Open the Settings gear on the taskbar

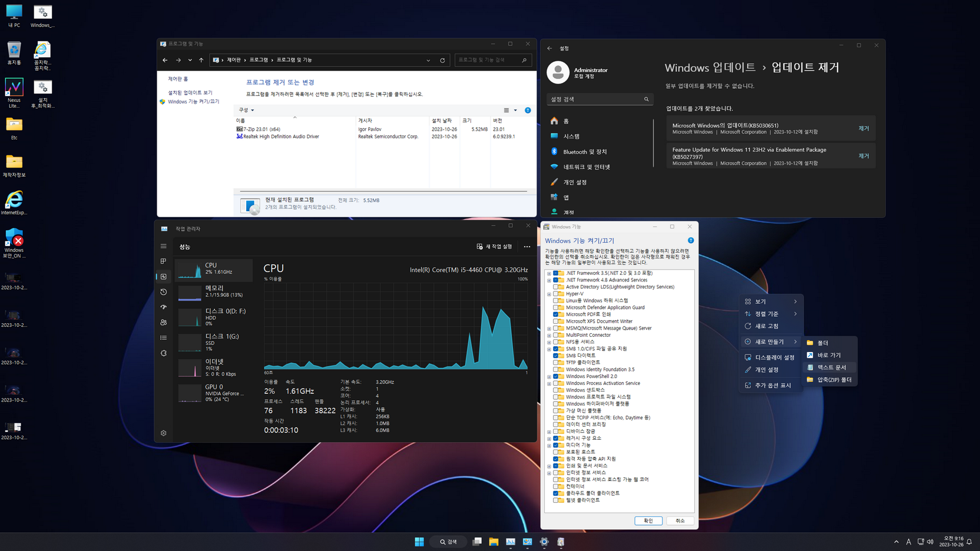544,542
